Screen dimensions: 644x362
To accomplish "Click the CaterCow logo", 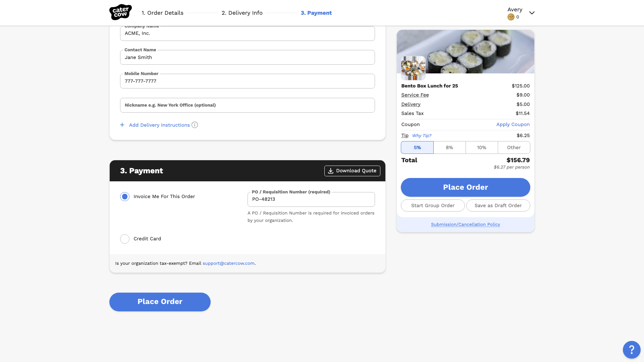I will click(120, 12).
